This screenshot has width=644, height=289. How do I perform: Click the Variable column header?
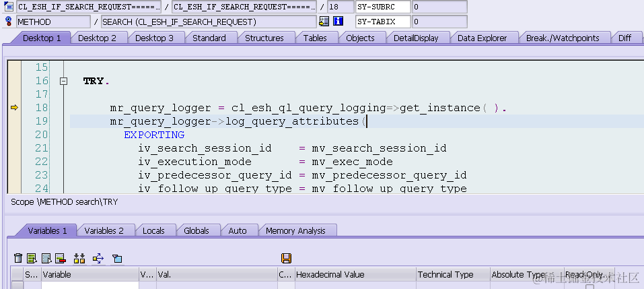pos(90,275)
